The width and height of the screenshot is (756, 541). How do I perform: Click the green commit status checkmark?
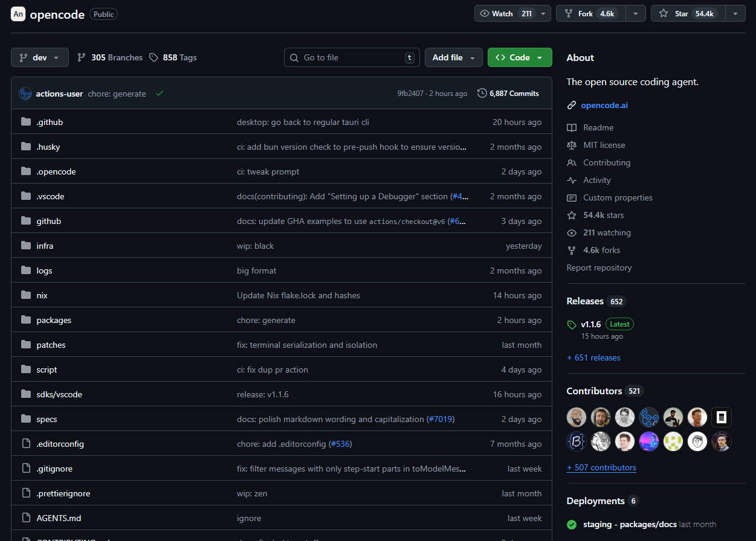[160, 94]
